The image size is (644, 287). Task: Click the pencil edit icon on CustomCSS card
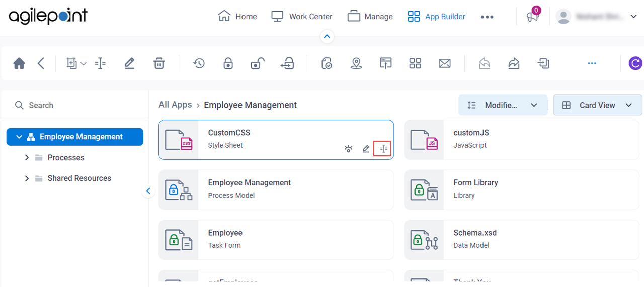click(366, 149)
